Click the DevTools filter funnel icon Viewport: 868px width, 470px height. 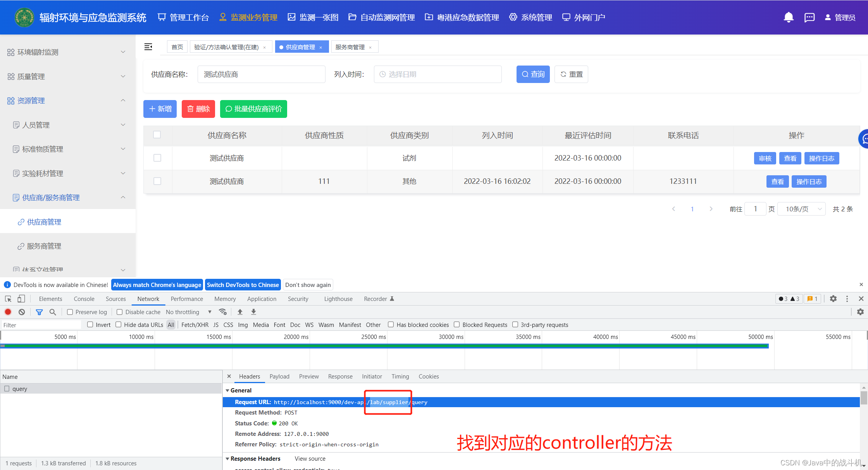(39, 312)
